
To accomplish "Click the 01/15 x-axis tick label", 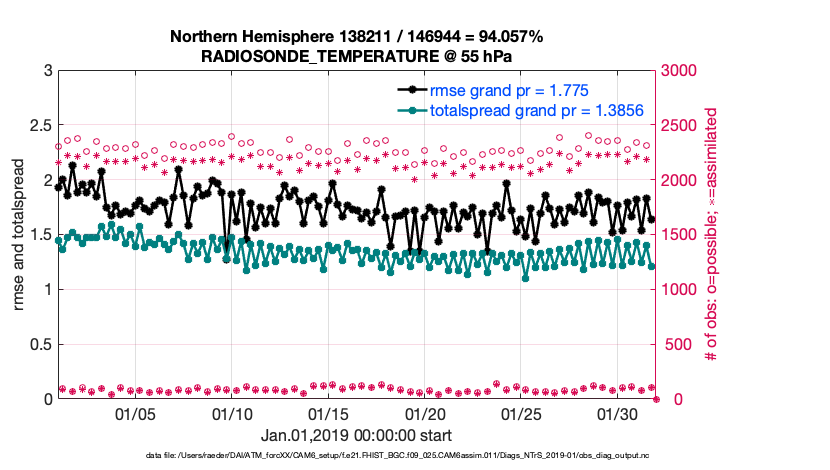I will click(329, 414).
